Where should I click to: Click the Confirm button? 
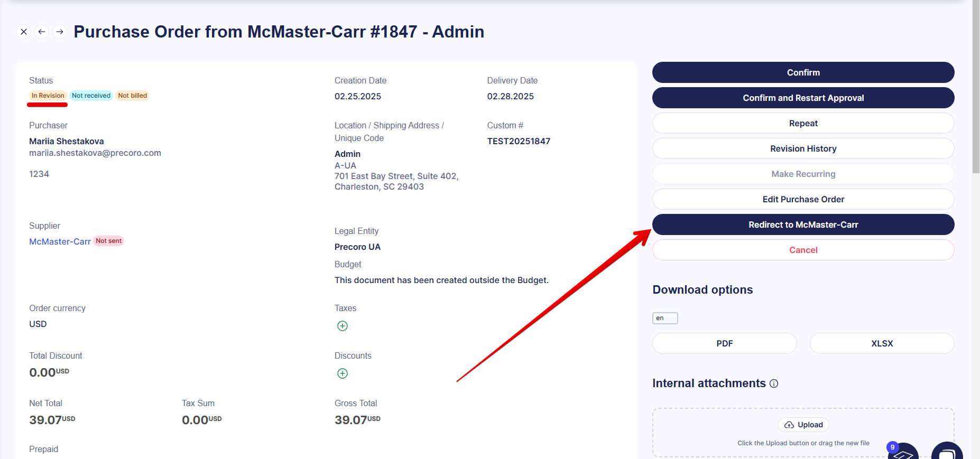point(803,72)
